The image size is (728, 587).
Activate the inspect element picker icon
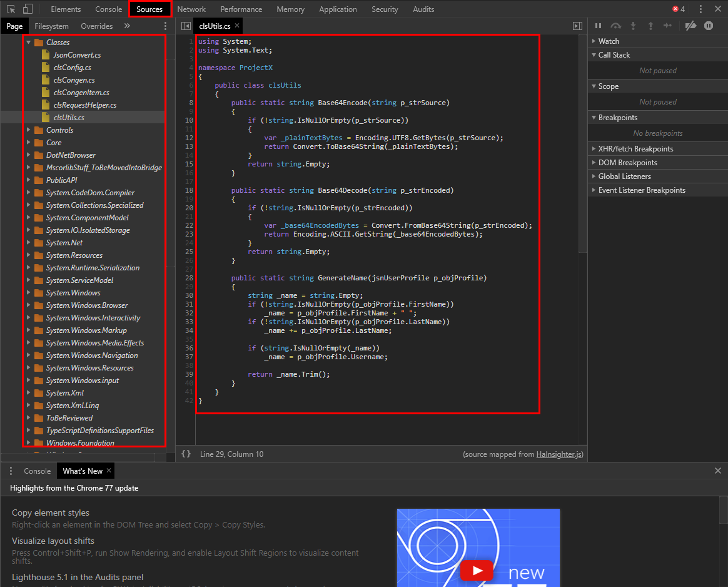11,9
